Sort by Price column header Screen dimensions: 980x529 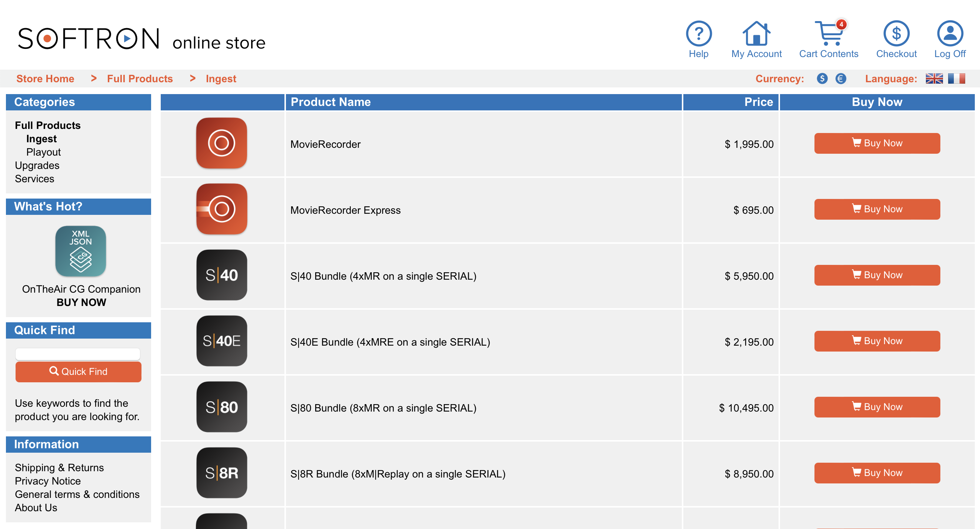coord(759,102)
